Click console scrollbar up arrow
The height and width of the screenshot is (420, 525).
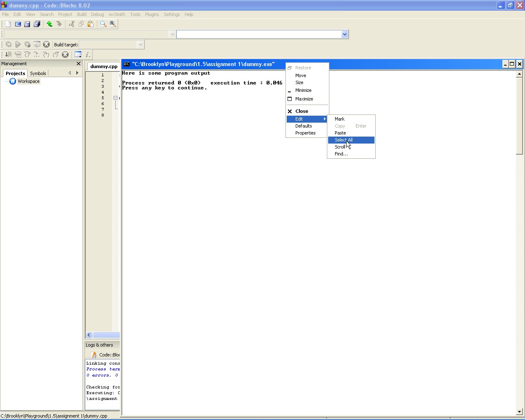click(x=519, y=74)
